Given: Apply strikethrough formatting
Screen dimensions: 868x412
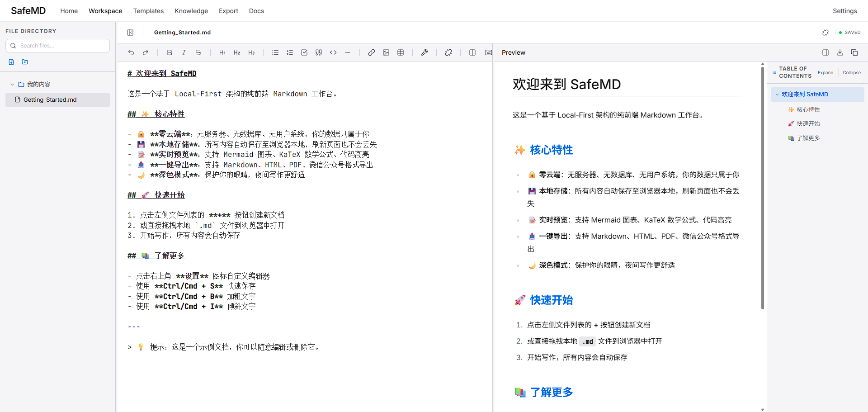Looking at the screenshot, I should pos(198,52).
